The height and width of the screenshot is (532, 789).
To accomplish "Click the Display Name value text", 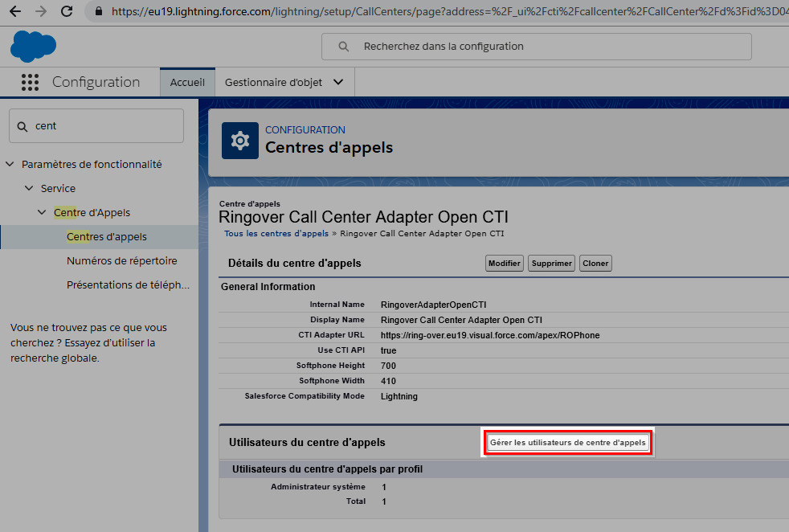I will [461, 320].
